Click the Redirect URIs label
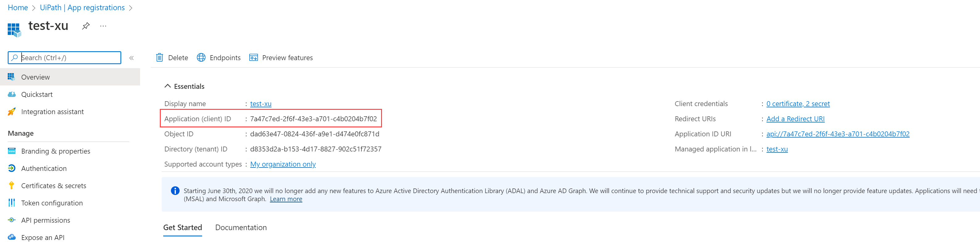Screen dimensions: 980x244 tap(695, 118)
